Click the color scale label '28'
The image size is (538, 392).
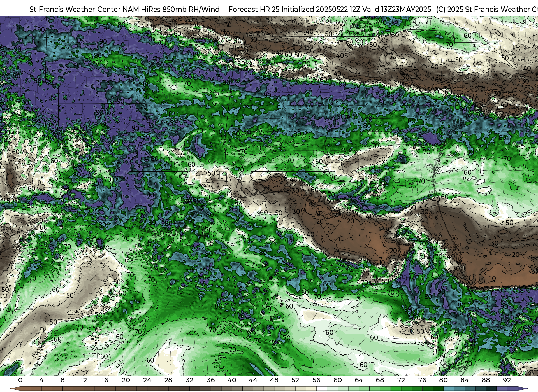pyautogui.click(x=168, y=380)
